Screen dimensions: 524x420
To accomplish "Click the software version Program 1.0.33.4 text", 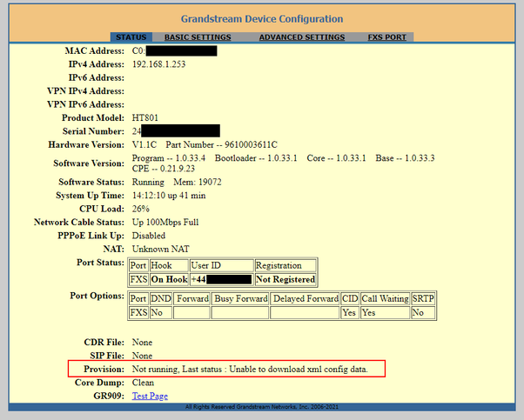I will [x=169, y=157].
